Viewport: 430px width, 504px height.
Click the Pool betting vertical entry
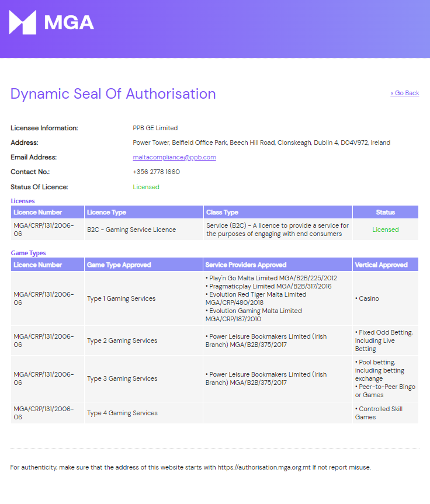(x=380, y=370)
